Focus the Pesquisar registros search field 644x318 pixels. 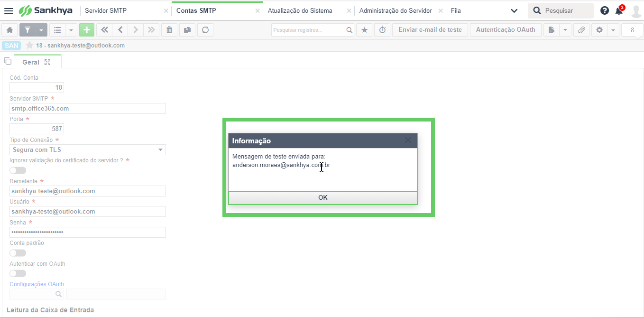point(313,30)
